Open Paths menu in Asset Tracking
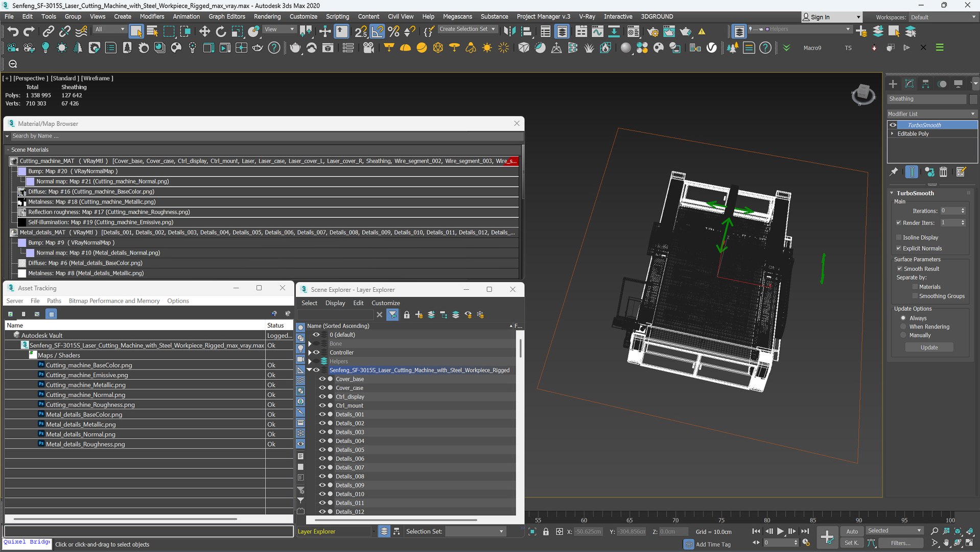 (54, 301)
